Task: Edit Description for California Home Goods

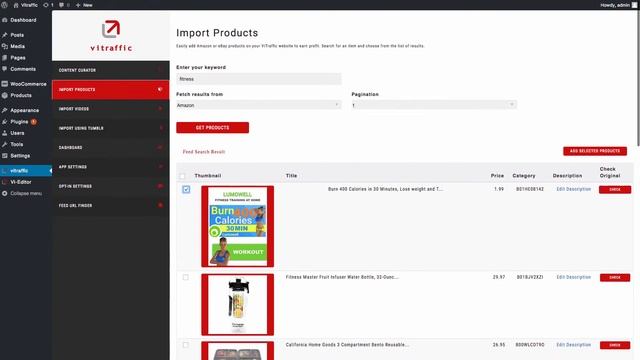Action: click(x=573, y=345)
